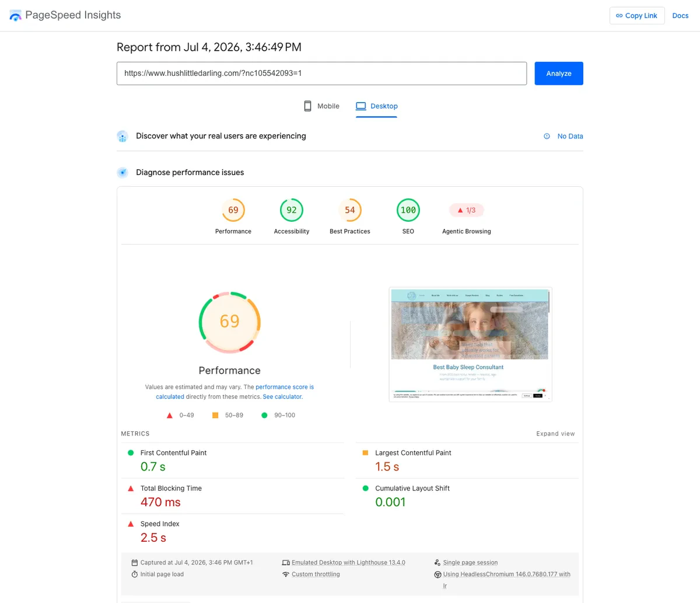The height and width of the screenshot is (603, 700).
Task: Click the Total Blocking Time 470 ms value
Action: coord(160,502)
